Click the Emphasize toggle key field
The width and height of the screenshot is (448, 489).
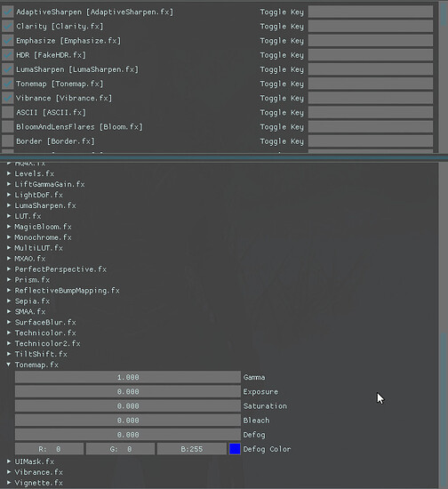point(371,41)
